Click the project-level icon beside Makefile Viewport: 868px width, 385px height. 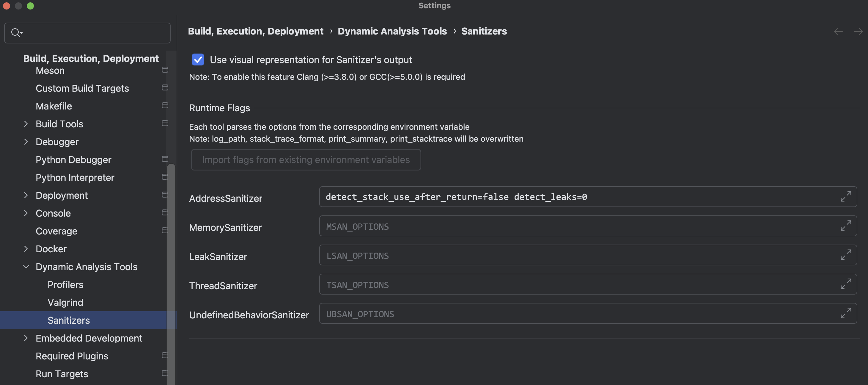point(165,106)
